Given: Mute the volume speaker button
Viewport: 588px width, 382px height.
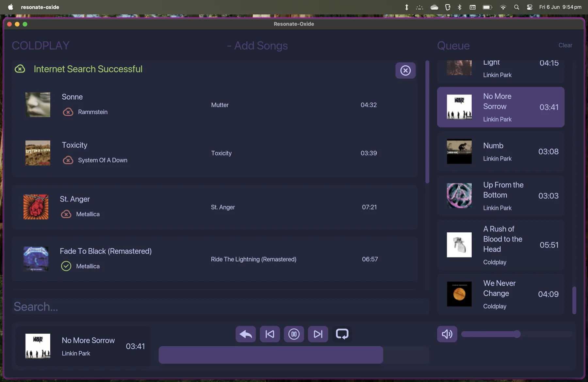Looking at the screenshot, I should [x=447, y=334].
